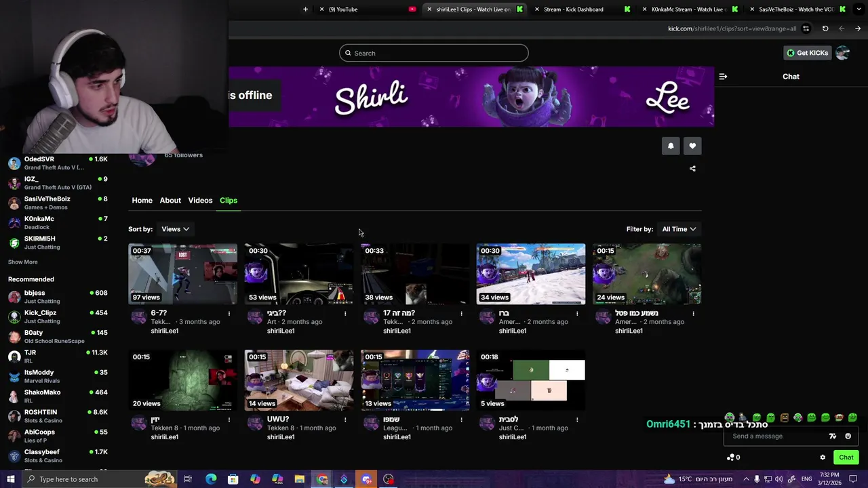This screenshot has height=488, width=868.
Task: Close the shirliLee1 Clips browser tab
Action: click(x=429, y=9)
